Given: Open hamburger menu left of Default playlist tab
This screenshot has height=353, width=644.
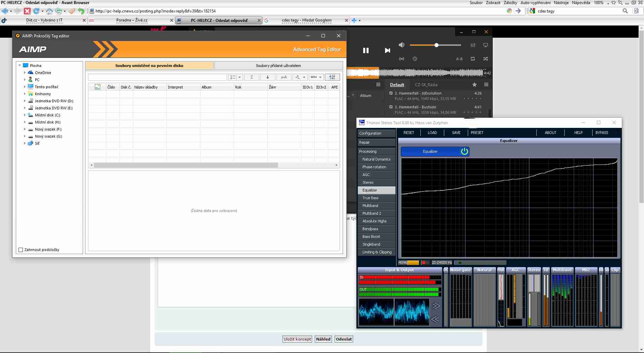Looking at the screenshot, I should click(x=378, y=84).
